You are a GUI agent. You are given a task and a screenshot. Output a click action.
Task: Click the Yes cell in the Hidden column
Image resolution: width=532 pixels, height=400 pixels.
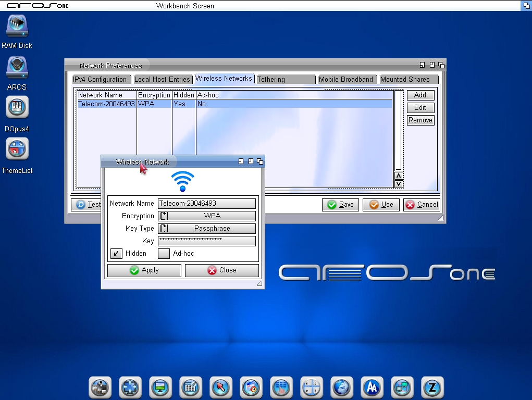[x=184, y=104]
